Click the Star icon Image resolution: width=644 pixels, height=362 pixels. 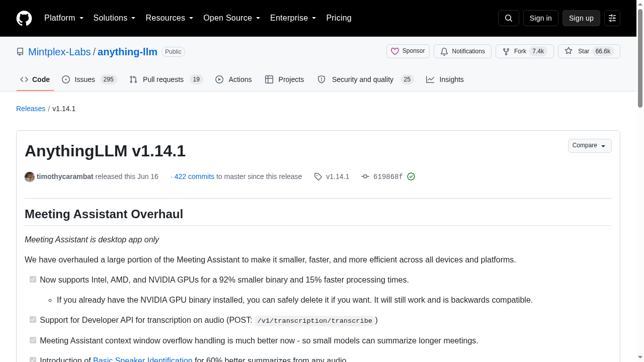(569, 51)
